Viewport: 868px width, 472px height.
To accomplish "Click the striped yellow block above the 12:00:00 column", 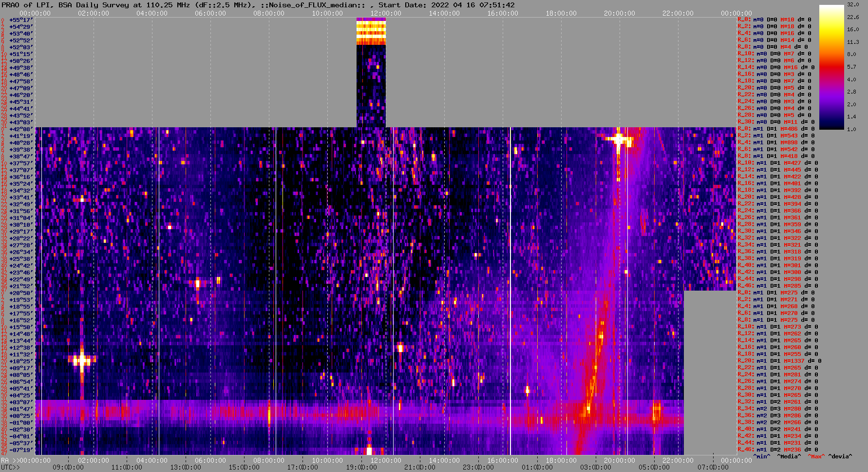I will tap(371, 32).
